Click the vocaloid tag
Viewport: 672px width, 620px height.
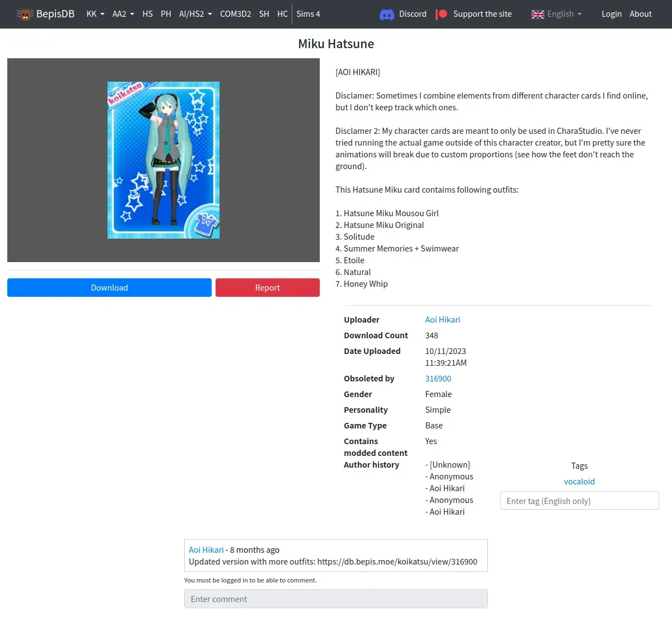[x=579, y=482]
